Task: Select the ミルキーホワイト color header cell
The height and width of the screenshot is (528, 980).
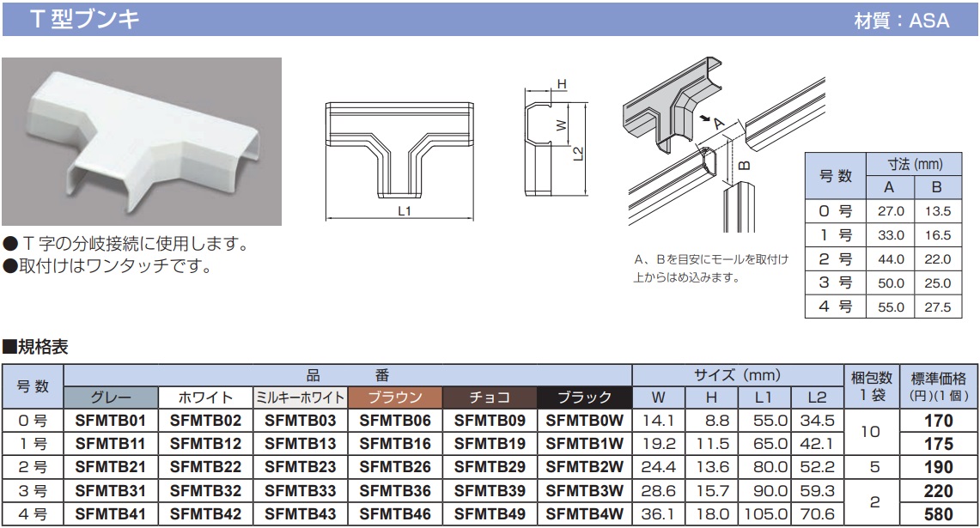Action: point(300,398)
